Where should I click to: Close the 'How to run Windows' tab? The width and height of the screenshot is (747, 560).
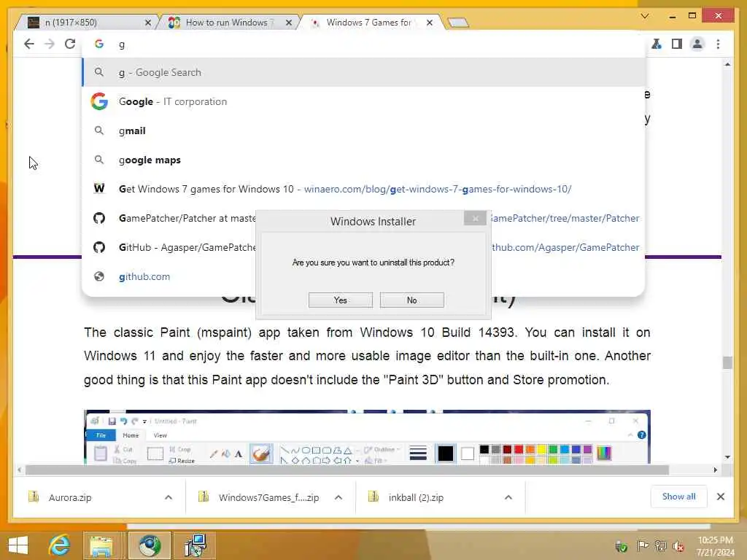point(289,23)
